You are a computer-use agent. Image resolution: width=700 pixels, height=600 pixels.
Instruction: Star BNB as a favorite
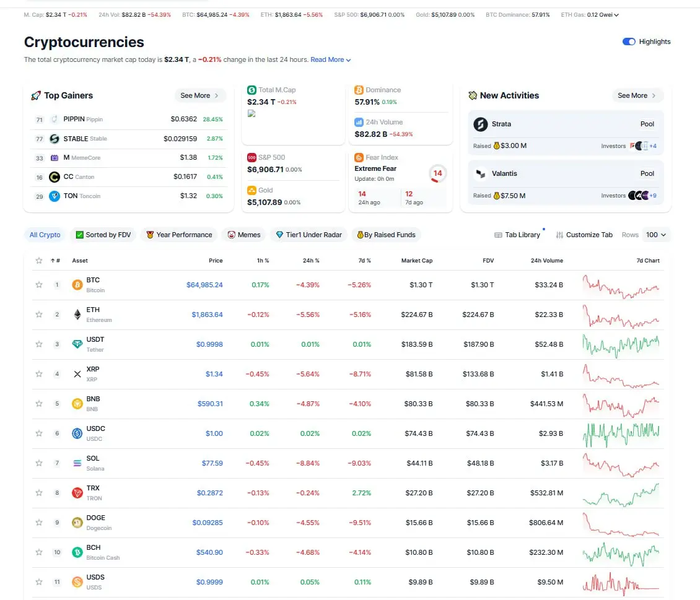coord(39,404)
